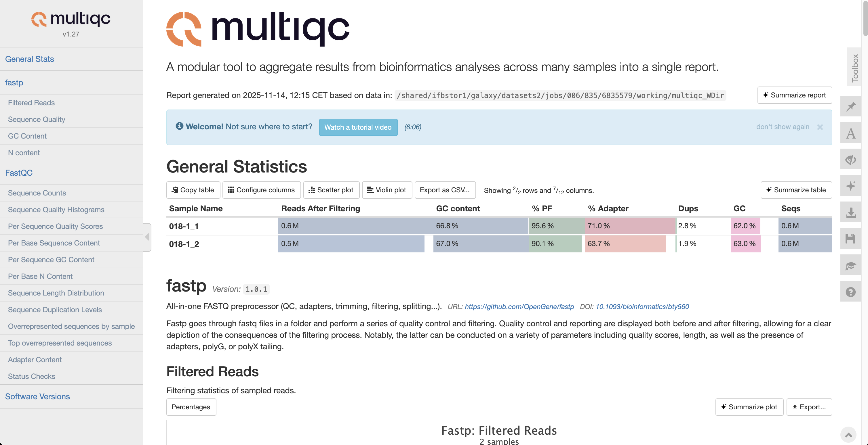Open the Save settings tool

click(x=851, y=238)
